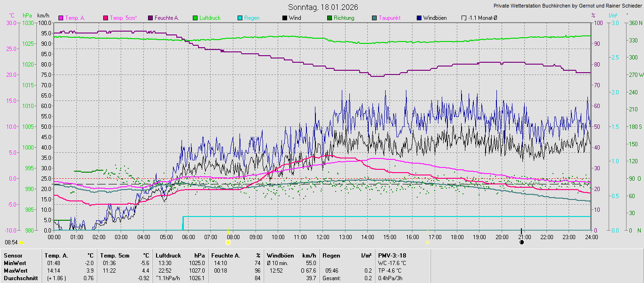Viewport: 644px width, 283px height.
Task: Click the 12:00 label on the time axis
Action: coord(323,237)
